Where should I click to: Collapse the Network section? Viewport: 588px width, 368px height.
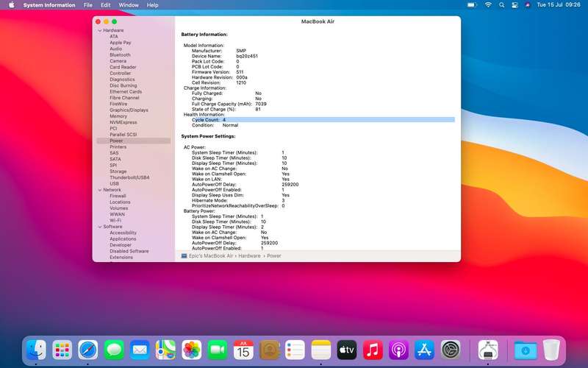click(100, 190)
